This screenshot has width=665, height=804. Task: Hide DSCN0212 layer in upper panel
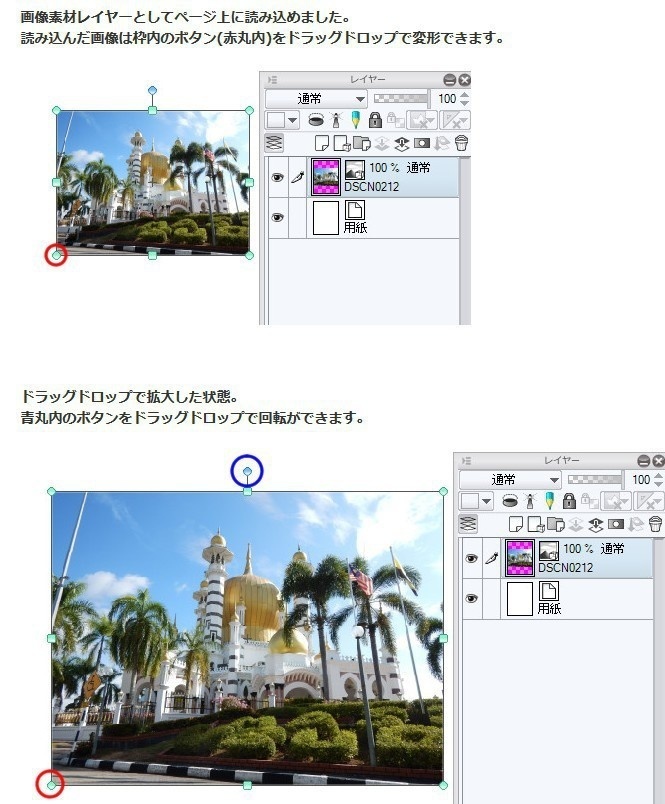coord(277,177)
